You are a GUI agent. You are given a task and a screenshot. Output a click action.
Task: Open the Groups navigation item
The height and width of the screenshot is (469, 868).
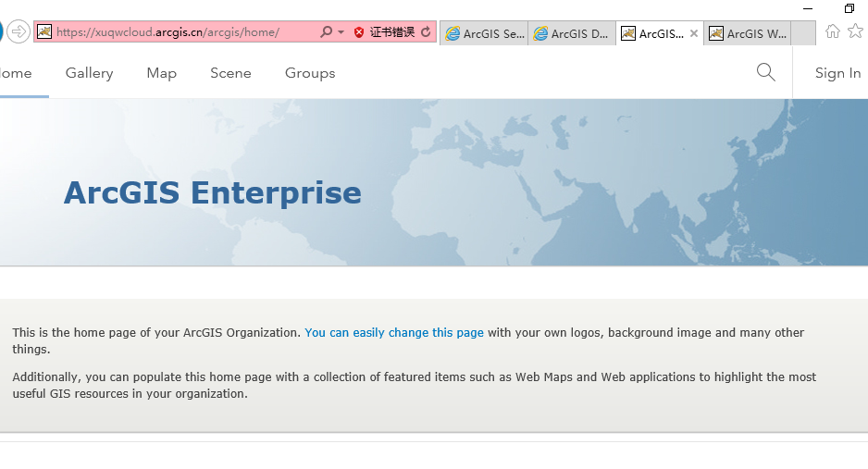pos(310,73)
